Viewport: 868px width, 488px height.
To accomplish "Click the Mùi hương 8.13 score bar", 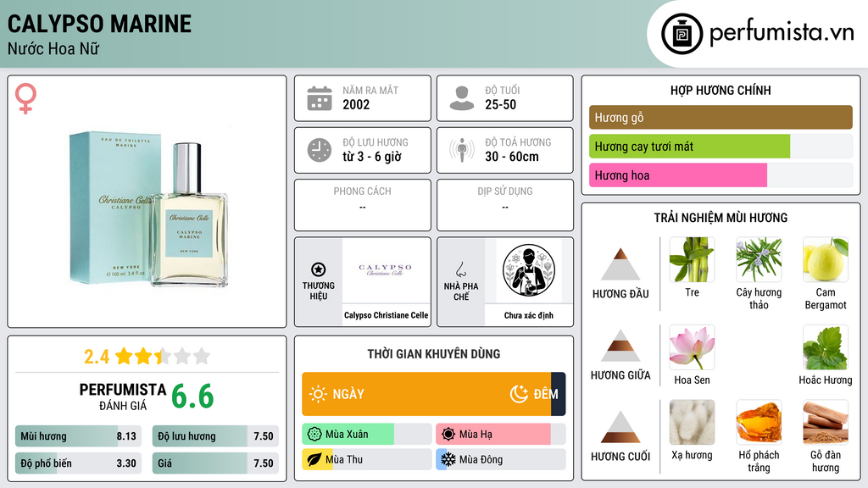I will coord(79,436).
